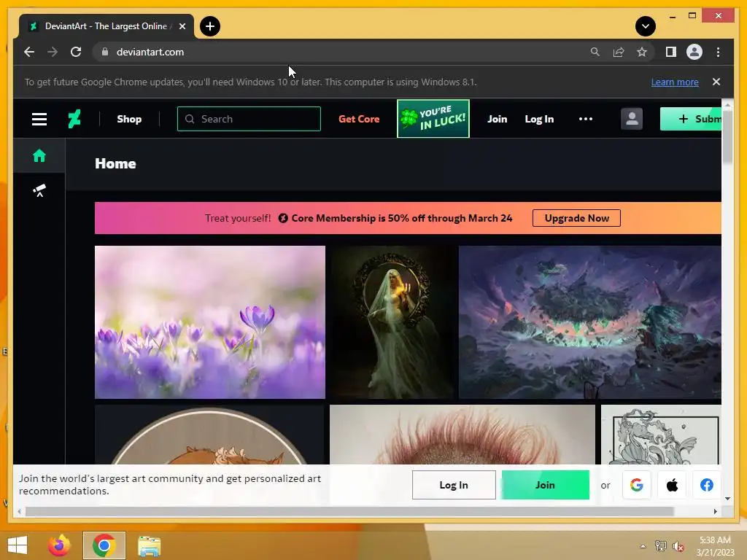Open the taskbar clock showing 5:38 AM

(x=715, y=546)
